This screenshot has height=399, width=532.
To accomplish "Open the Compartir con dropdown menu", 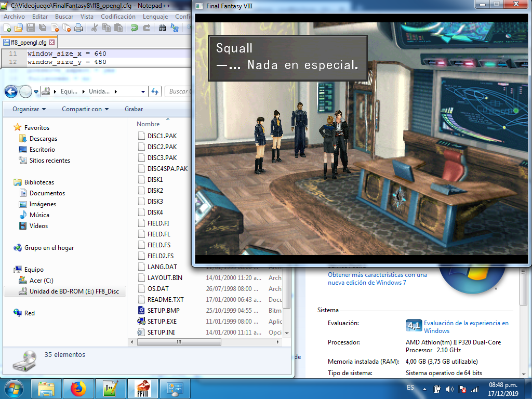I will pos(85,109).
